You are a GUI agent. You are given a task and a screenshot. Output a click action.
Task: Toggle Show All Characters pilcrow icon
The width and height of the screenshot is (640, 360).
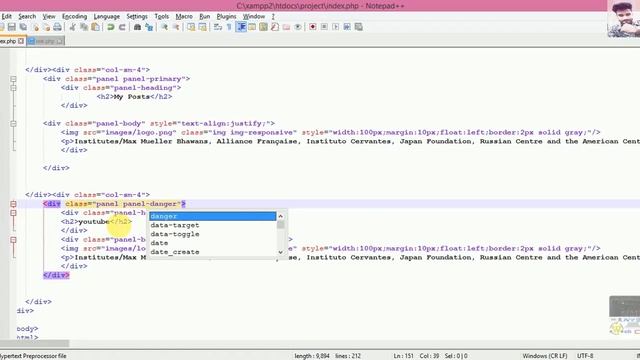tap(229, 27)
